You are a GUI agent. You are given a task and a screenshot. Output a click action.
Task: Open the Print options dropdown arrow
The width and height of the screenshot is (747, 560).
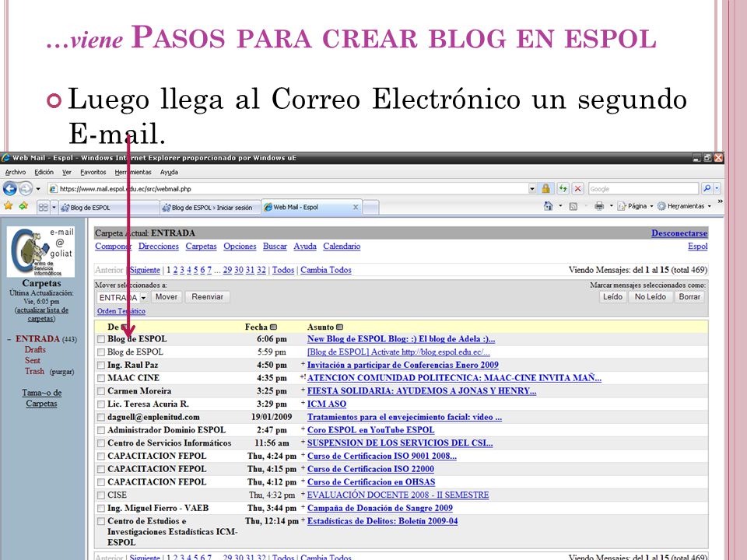coord(611,206)
